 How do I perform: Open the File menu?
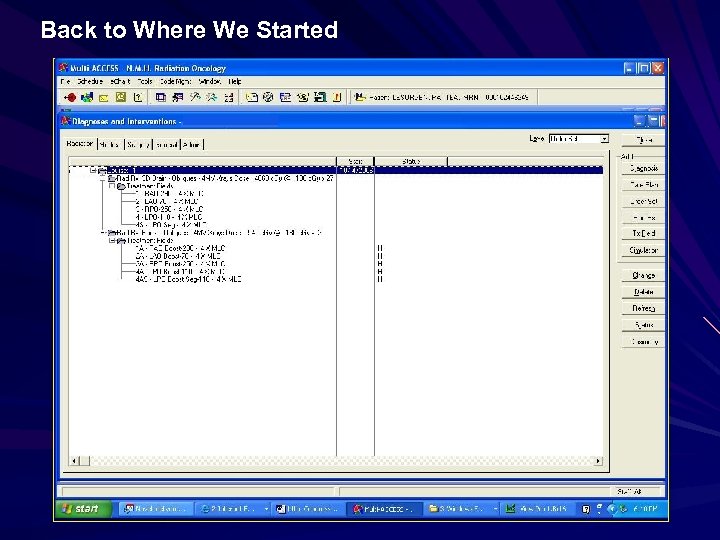(x=65, y=81)
